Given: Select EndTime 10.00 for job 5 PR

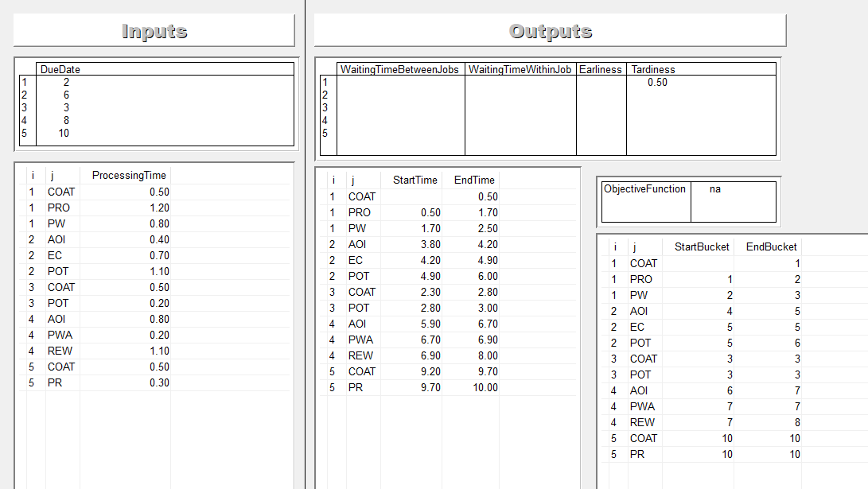Looking at the screenshot, I should 485,388.
